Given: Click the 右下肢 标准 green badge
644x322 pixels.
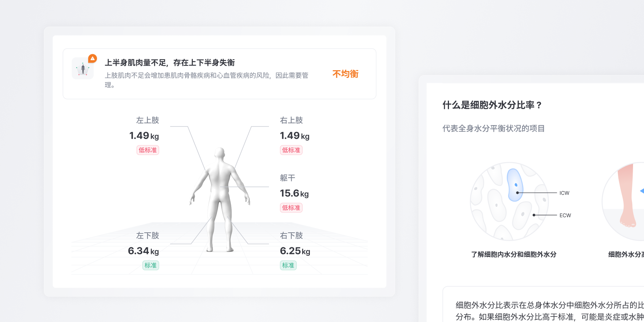Looking at the screenshot, I should tap(288, 265).
